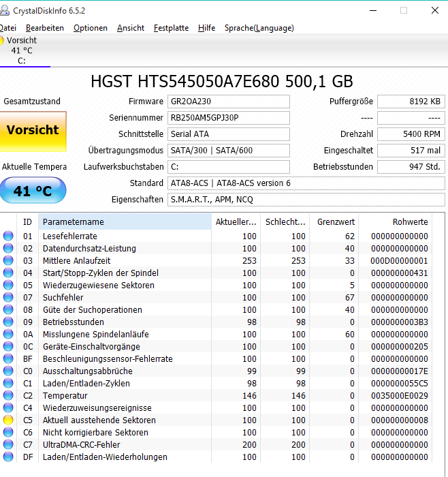Screen dimensions: 448x477
Task: Click the status dot for Datendurchsatz-Leistung
Action: [x=8, y=248]
